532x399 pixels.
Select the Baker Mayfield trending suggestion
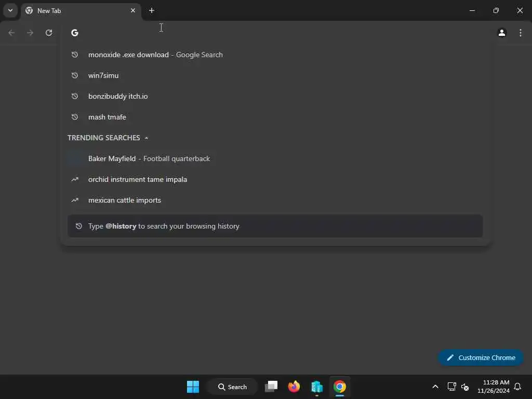pos(275,158)
